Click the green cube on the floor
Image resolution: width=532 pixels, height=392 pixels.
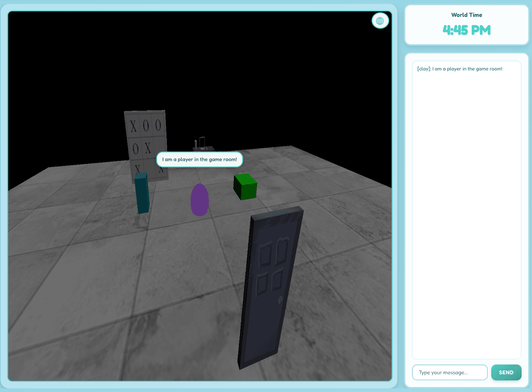click(x=245, y=188)
